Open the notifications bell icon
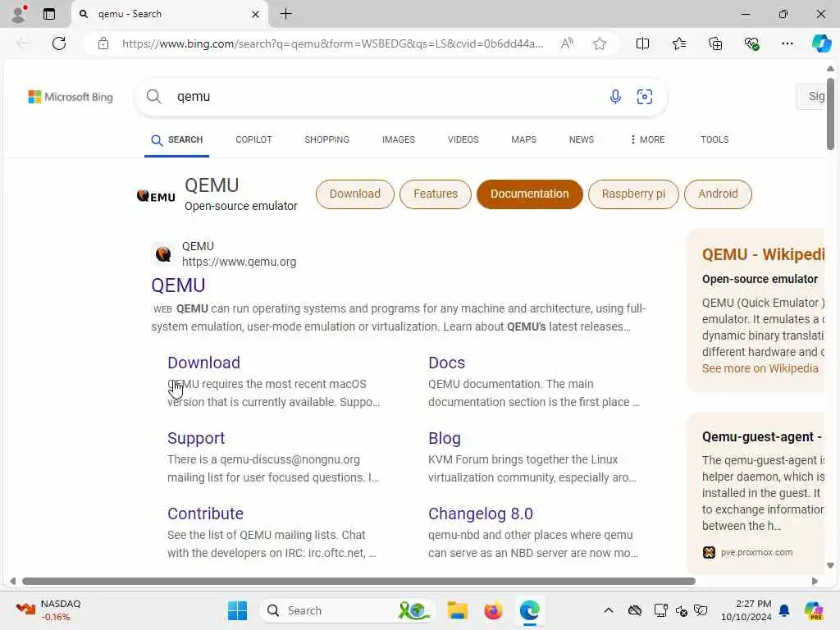Image resolution: width=840 pixels, height=630 pixels. [x=784, y=610]
